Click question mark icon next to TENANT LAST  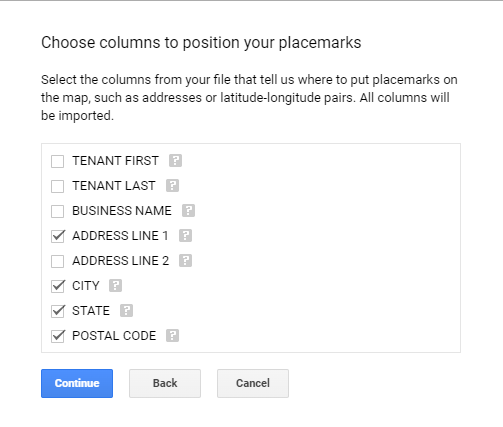click(172, 186)
